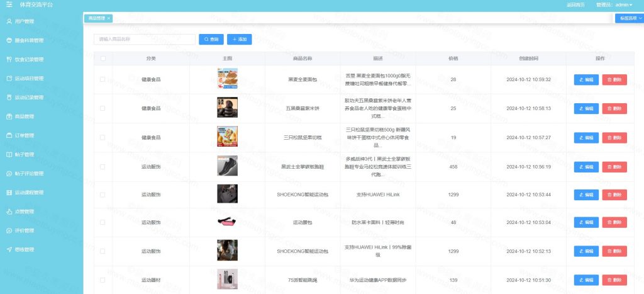
Task: Click the 查询 search button
Action: point(211,39)
